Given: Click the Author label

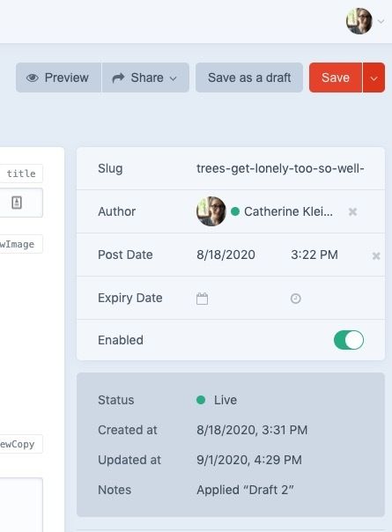Looking at the screenshot, I should coord(117,211).
